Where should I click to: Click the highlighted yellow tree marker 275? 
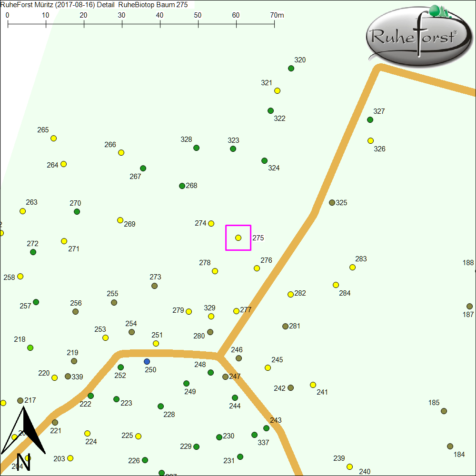(x=238, y=238)
